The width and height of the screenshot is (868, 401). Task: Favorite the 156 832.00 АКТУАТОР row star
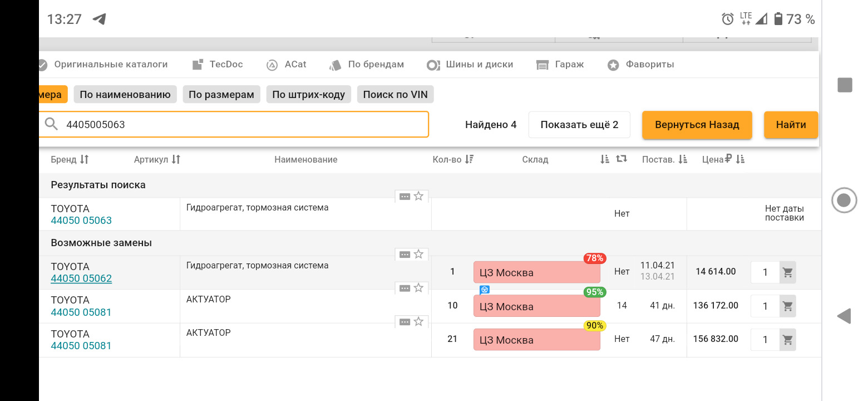click(419, 322)
